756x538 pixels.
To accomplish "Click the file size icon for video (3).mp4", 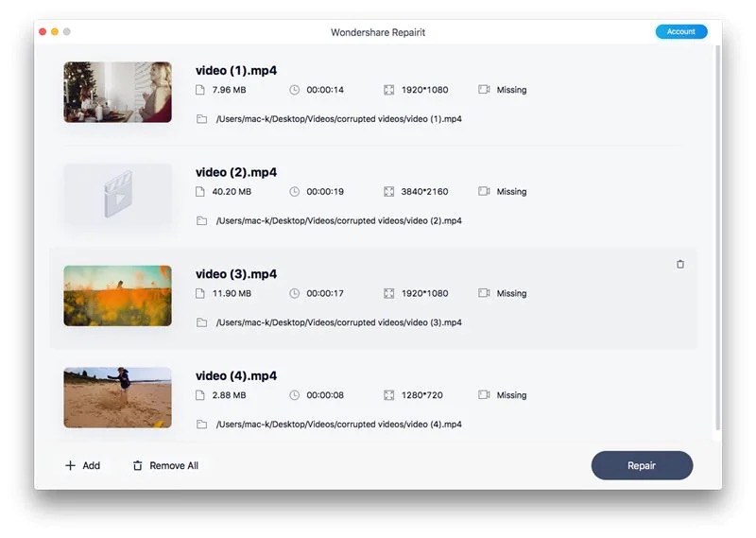I will tap(200, 293).
